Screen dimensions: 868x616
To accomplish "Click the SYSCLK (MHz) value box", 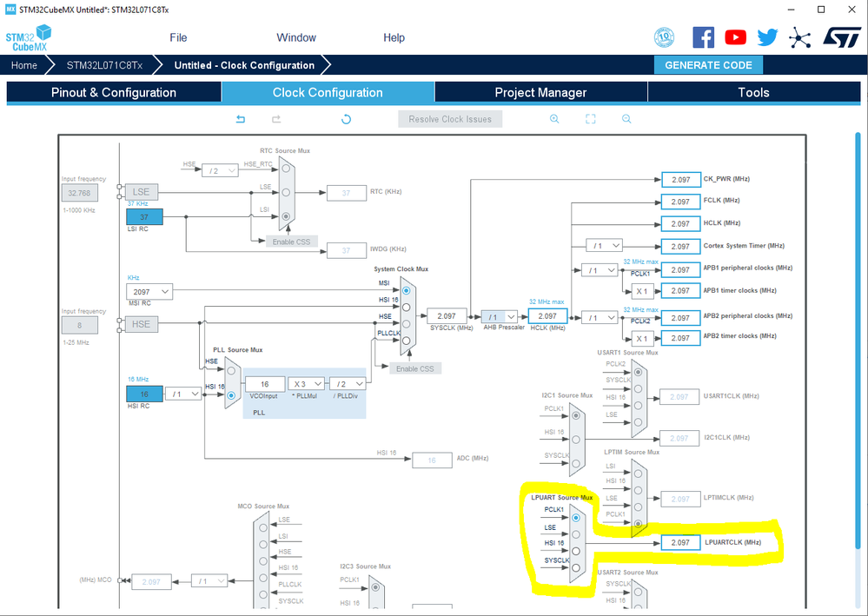I will [x=447, y=316].
